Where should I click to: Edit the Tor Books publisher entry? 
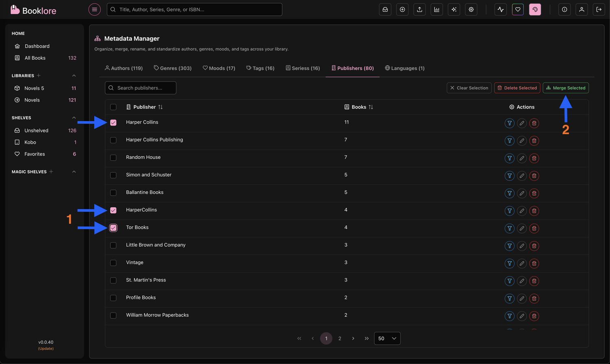click(522, 228)
